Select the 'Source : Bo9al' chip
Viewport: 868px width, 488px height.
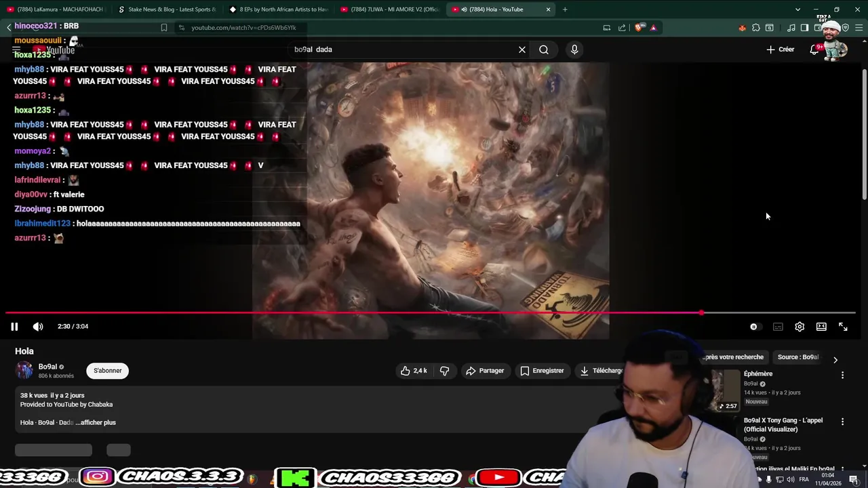click(798, 357)
